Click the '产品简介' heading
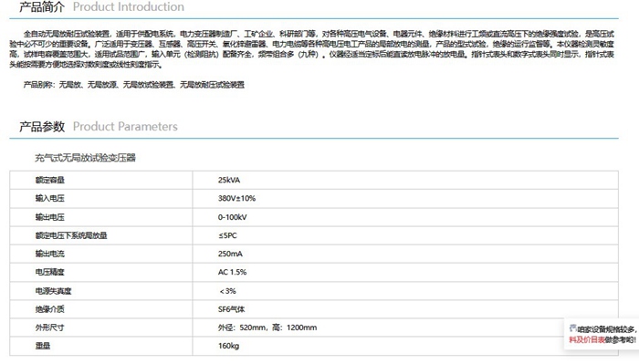 (x=42, y=7)
